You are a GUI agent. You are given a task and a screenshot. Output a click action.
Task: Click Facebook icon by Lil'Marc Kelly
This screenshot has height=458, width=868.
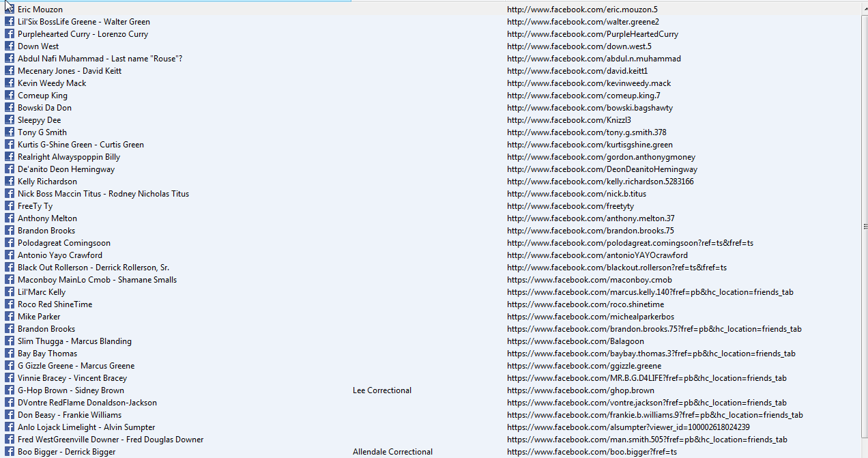(x=10, y=292)
